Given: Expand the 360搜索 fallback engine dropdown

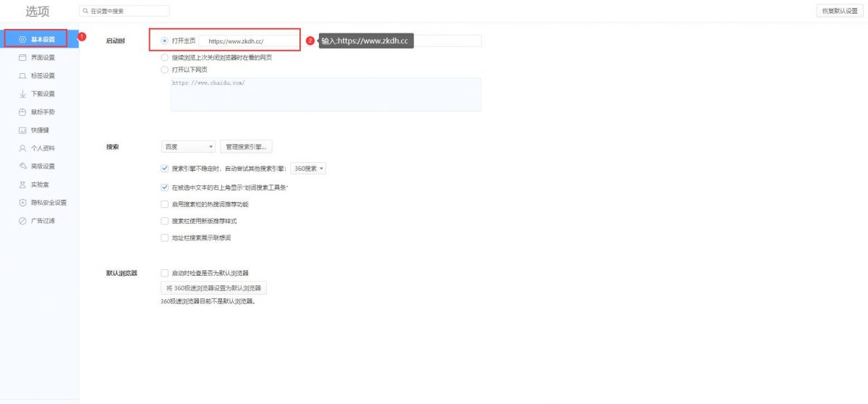Looking at the screenshot, I should click(309, 169).
